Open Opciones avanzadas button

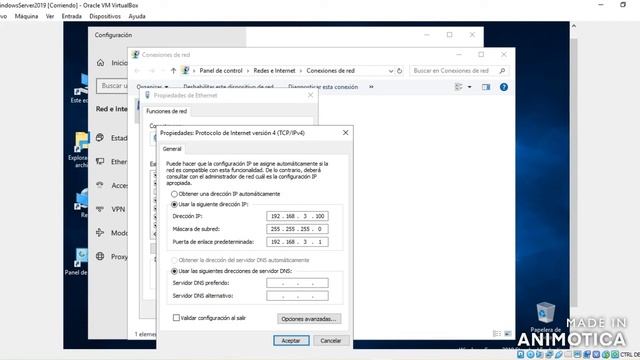tap(309, 319)
